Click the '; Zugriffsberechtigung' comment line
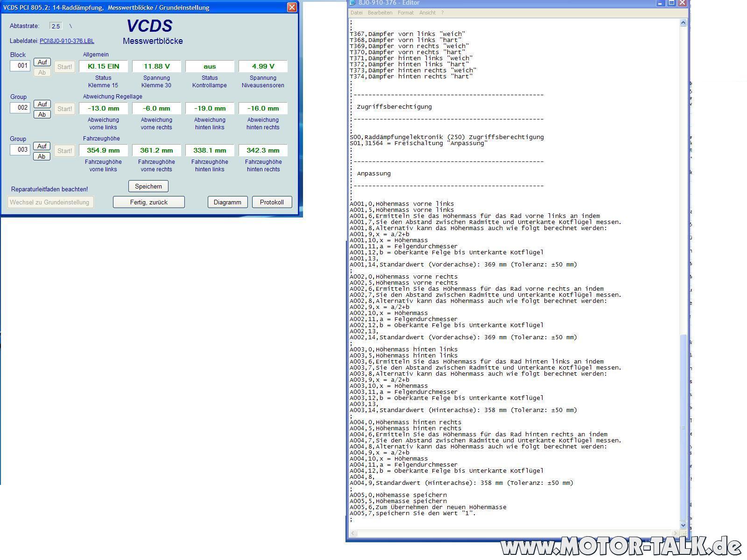This screenshot has width=747, height=560. click(391, 107)
